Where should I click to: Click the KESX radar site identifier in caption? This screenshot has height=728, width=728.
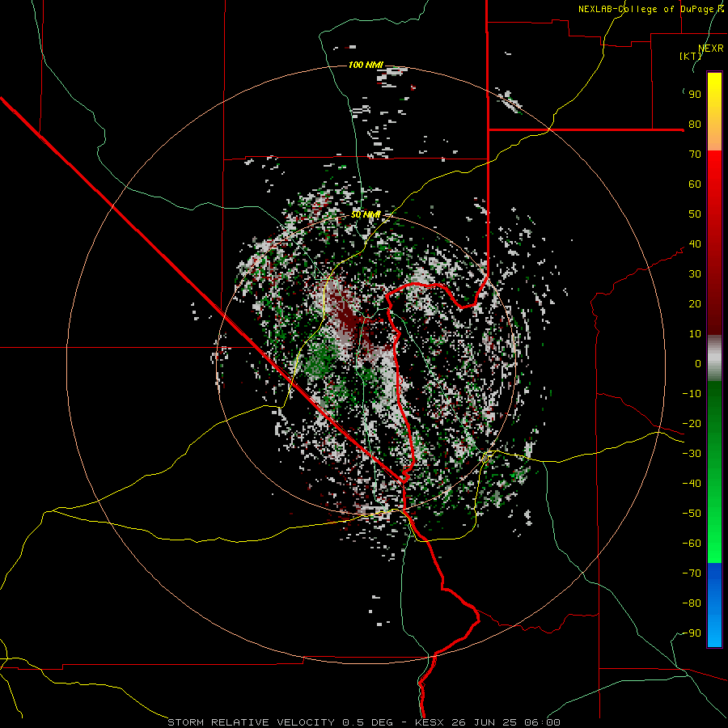coord(429,722)
